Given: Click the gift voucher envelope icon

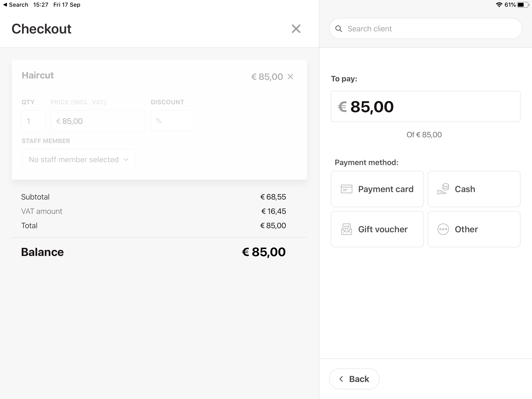Looking at the screenshot, I should pyautogui.click(x=346, y=229).
